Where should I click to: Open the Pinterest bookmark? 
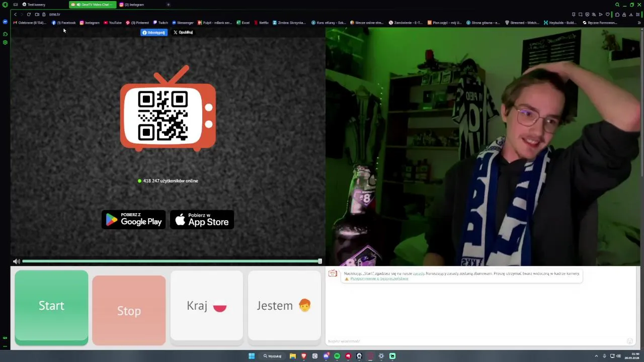click(137, 23)
